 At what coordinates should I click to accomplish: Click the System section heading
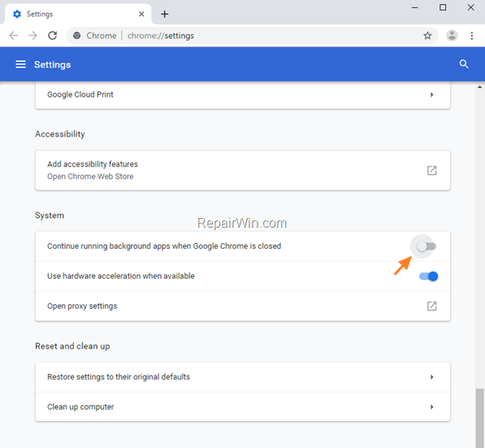click(50, 215)
